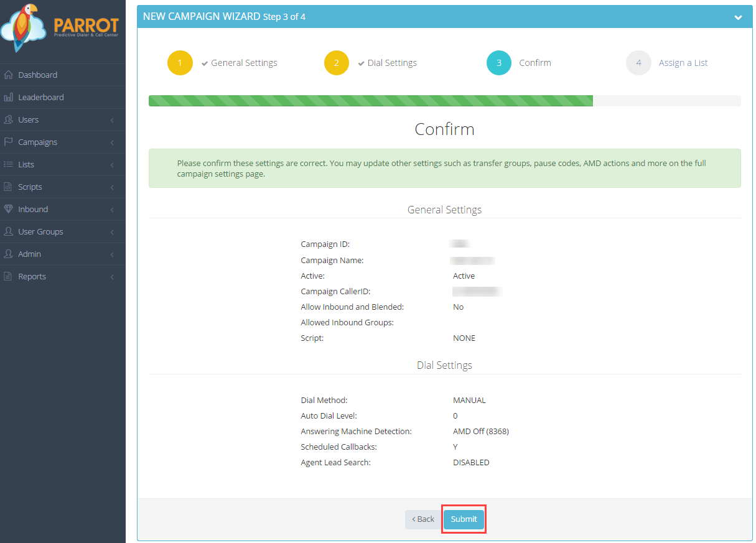The height and width of the screenshot is (543, 756).
Task: Click the Users people icon
Action: [x=9, y=119]
